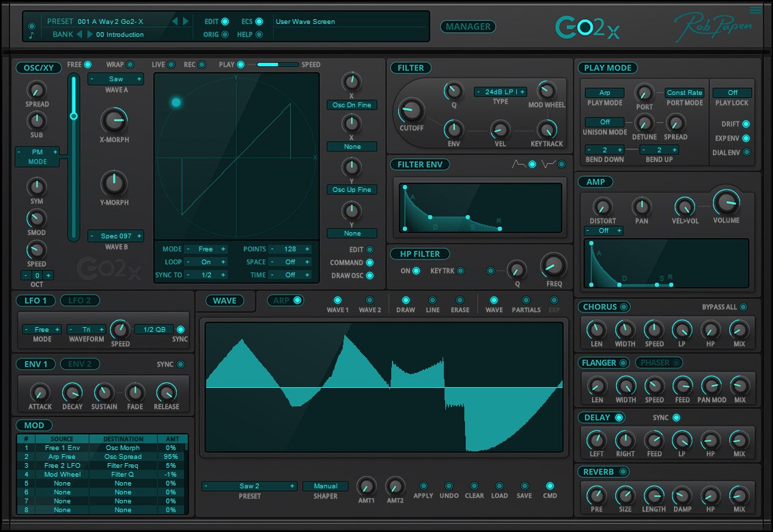This screenshot has width=773, height=532.
Task: Open the Arp PLAY MODE dropdown
Action: [x=604, y=93]
